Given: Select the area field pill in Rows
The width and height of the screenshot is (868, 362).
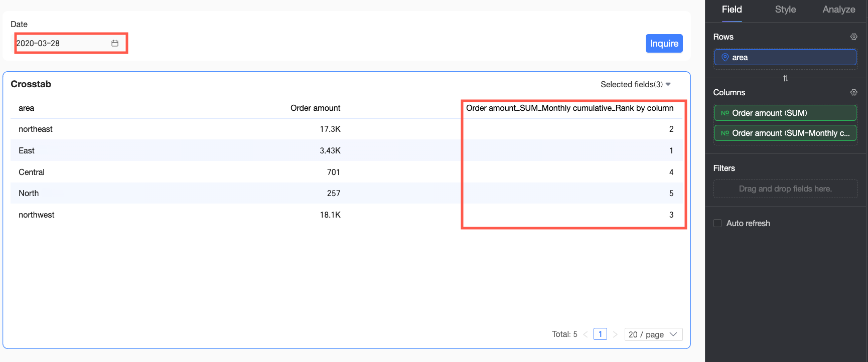Looking at the screenshot, I should click(785, 57).
